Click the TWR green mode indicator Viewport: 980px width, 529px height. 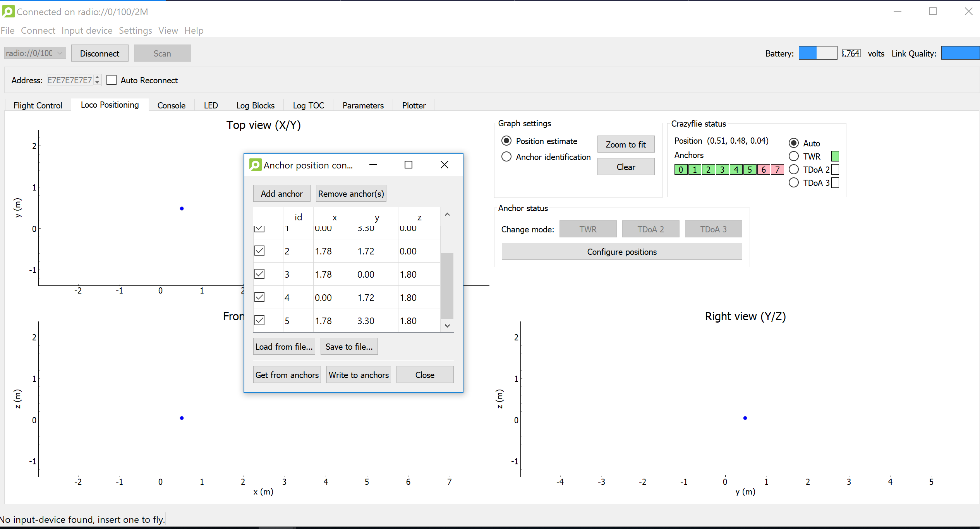click(x=835, y=156)
